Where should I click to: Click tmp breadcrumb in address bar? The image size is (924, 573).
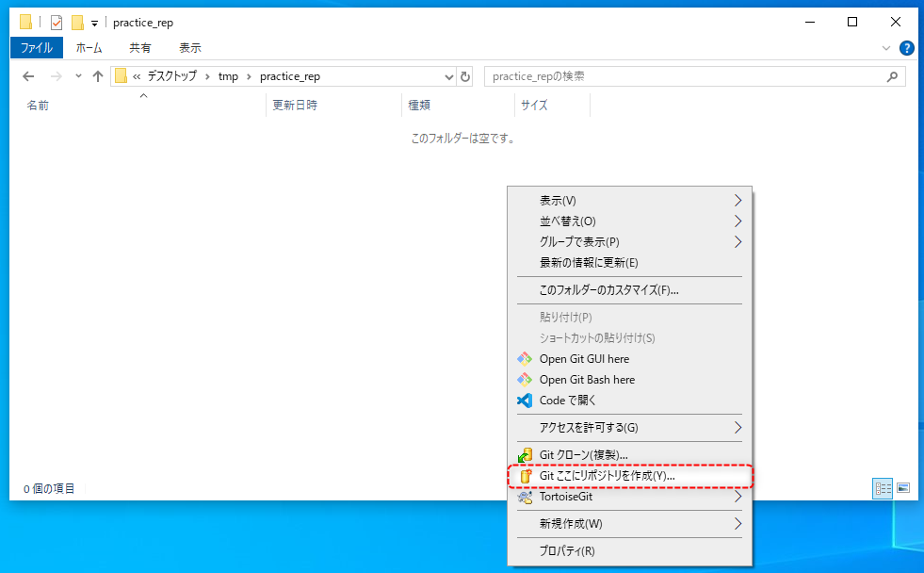point(228,76)
